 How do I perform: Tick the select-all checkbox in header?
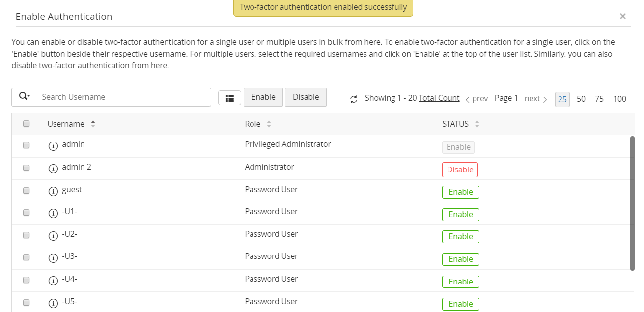click(x=27, y=124)
